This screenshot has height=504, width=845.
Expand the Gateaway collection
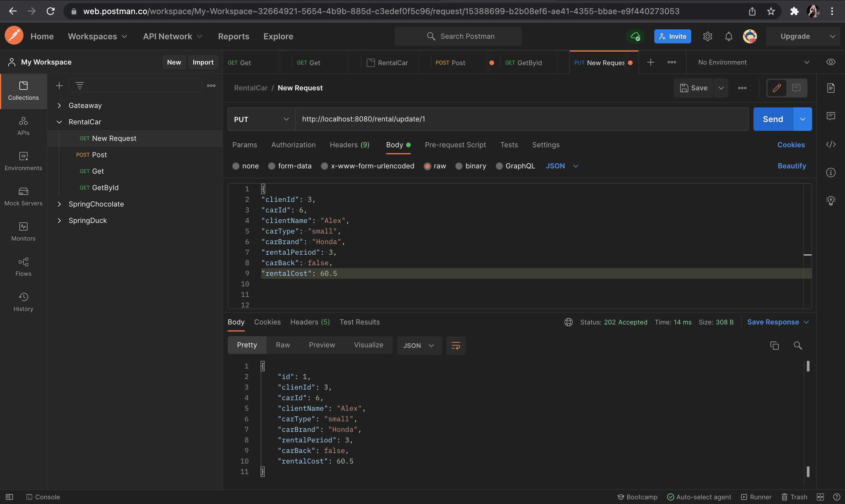(59, 105)
